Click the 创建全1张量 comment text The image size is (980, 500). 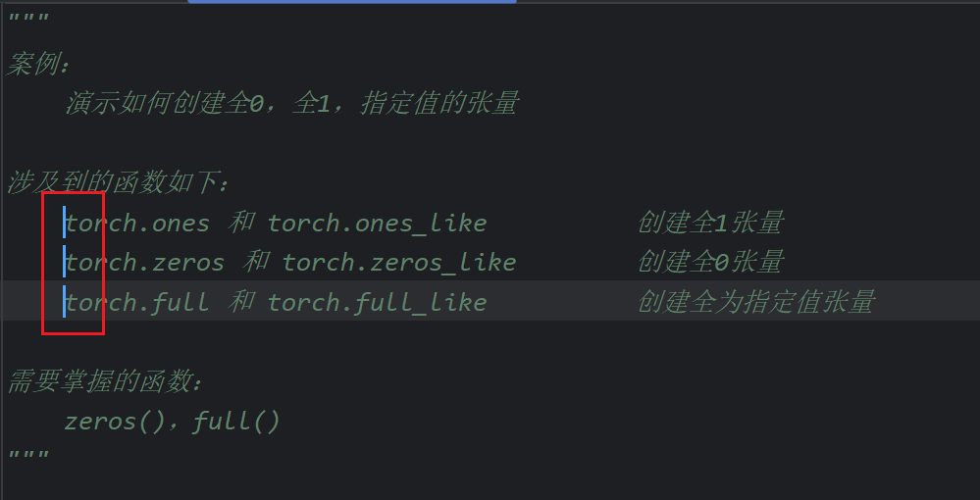[710, 223]
